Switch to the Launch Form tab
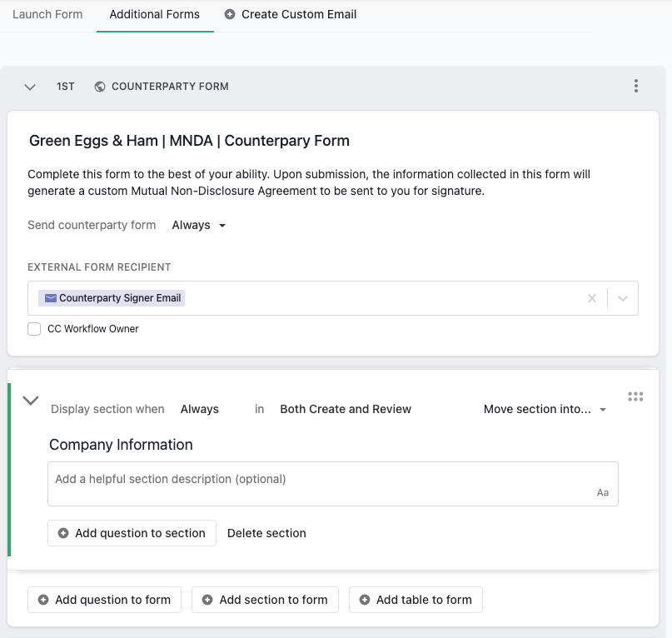This screenshot has width=672, height=638. tap(47, 14)
